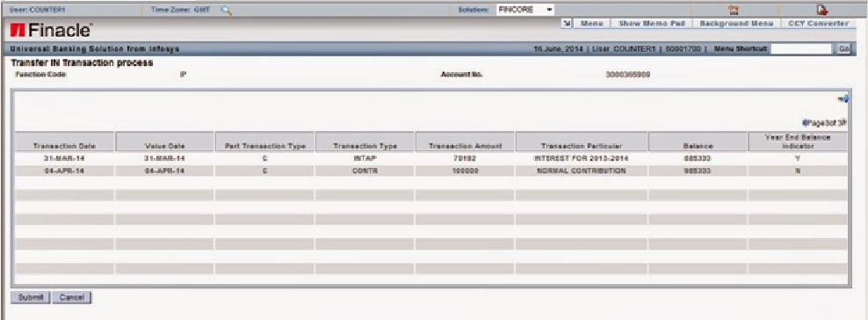The width and height of the screenshot is (868, 320).
Task: Click the Account No. value
Action: coord(628,75)
